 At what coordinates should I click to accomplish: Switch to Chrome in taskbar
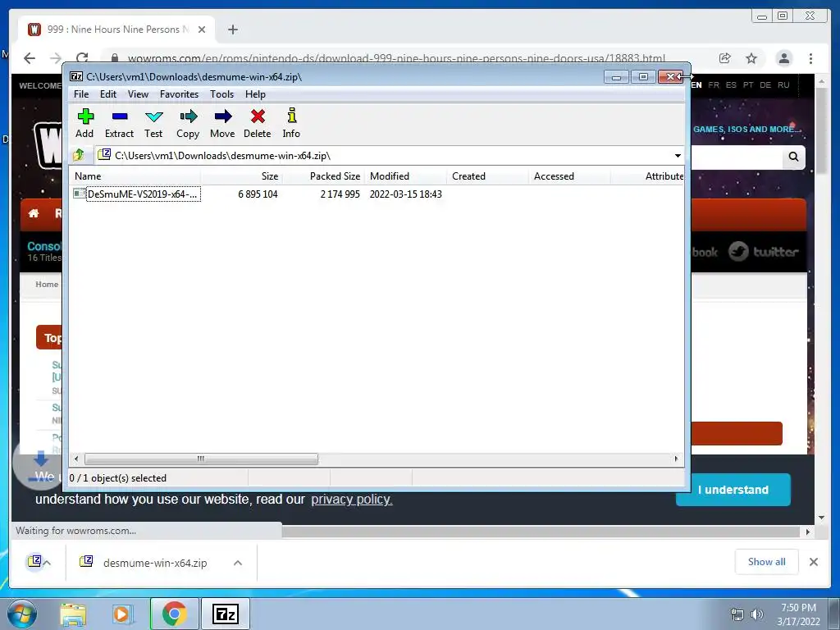(174, 614)
